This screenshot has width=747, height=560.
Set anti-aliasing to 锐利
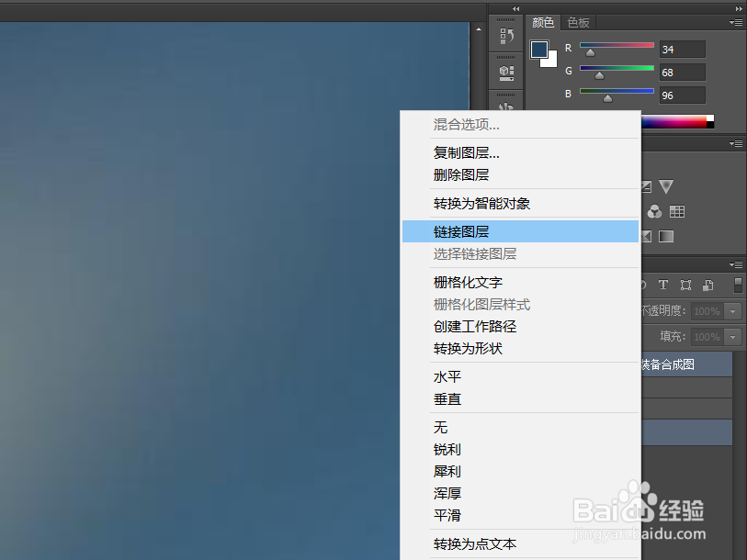click(x=520, y=450)
